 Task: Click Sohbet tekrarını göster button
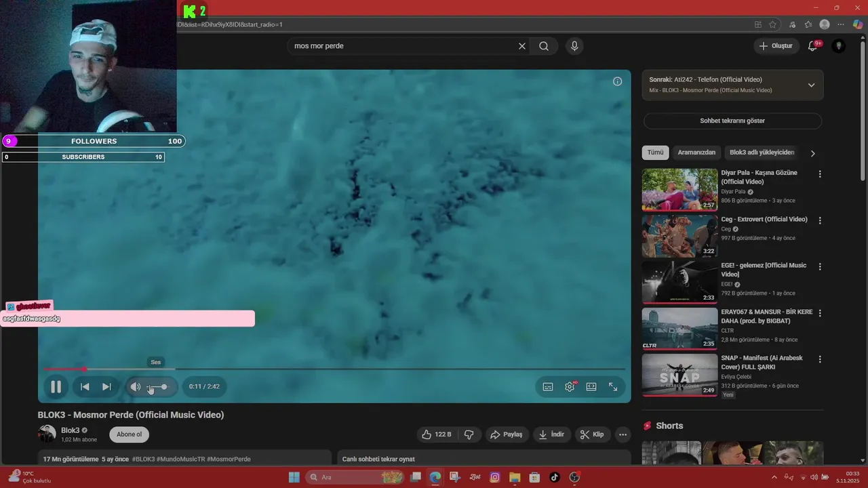click(x=732, y=121)
